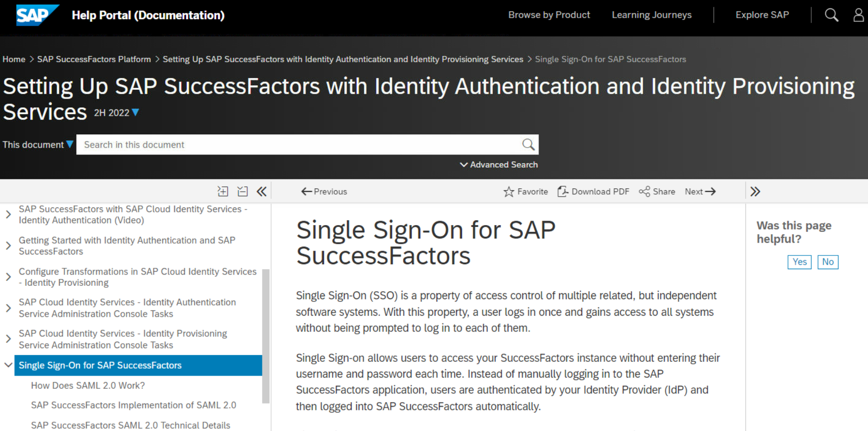Select Single Sign-On for SAP SuccessFactors tree item
The width and height of the screenshot is (868, 431).
[138, 365]
